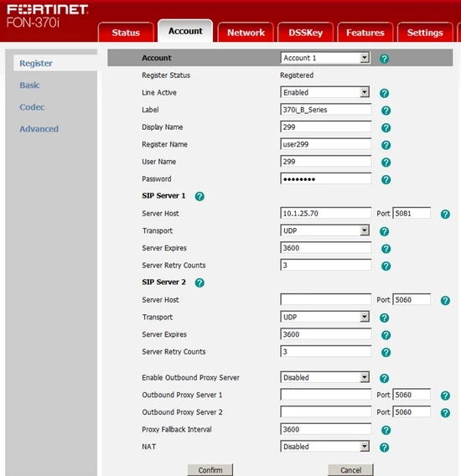Viewport: 461px width, 476px height.
Task: Show help for SIP Server 1 Retry Counts
Action: 386,266
